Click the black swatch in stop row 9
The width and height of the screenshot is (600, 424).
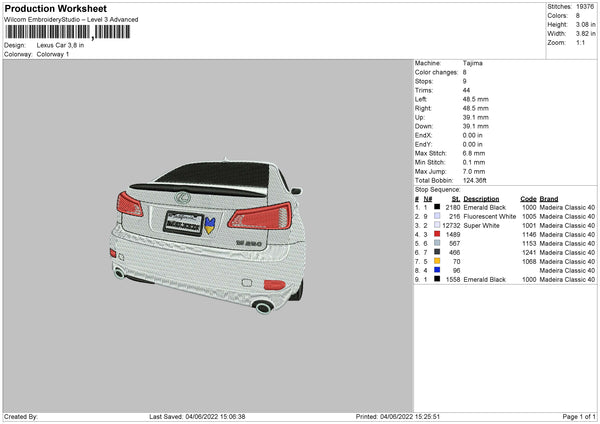[x=437, y=279]
